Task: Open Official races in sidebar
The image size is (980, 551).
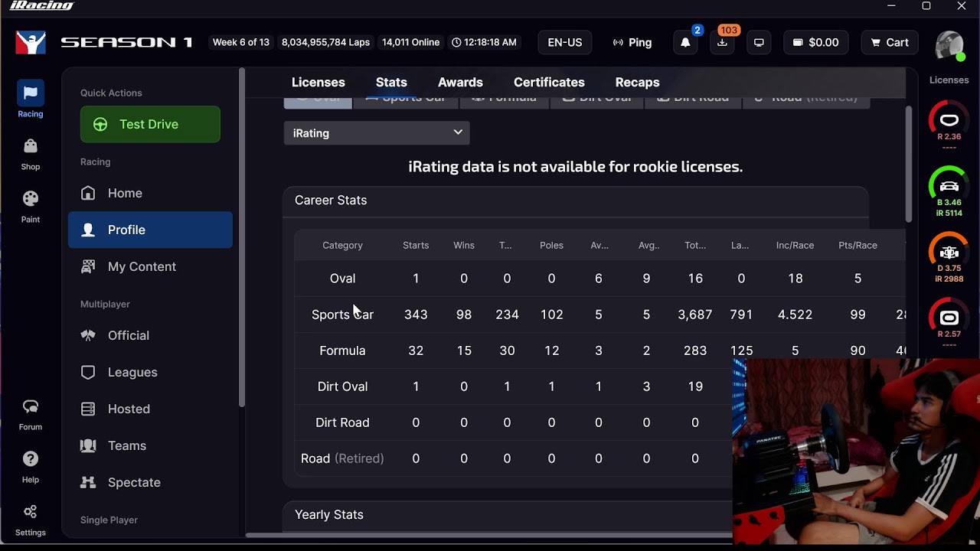Action: pos(150,335)
